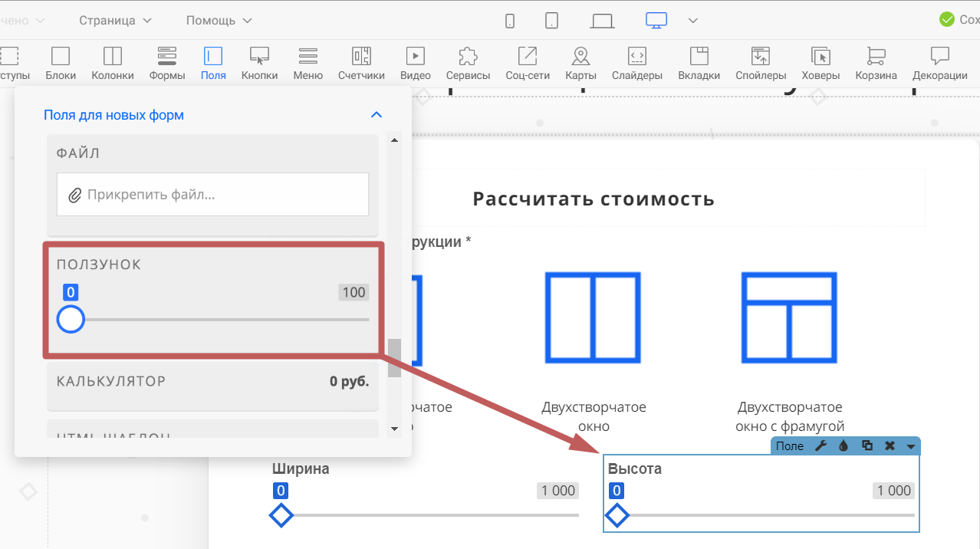This screenshot has height=549, width=980.
Task: Open the Кнопки (Buttons) panel
Action: tap(259, 63)
